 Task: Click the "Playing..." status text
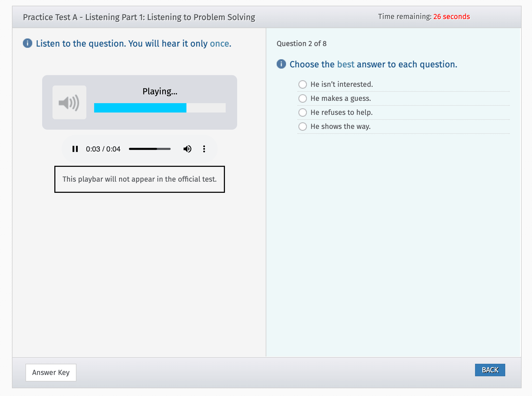pos(160,91)
